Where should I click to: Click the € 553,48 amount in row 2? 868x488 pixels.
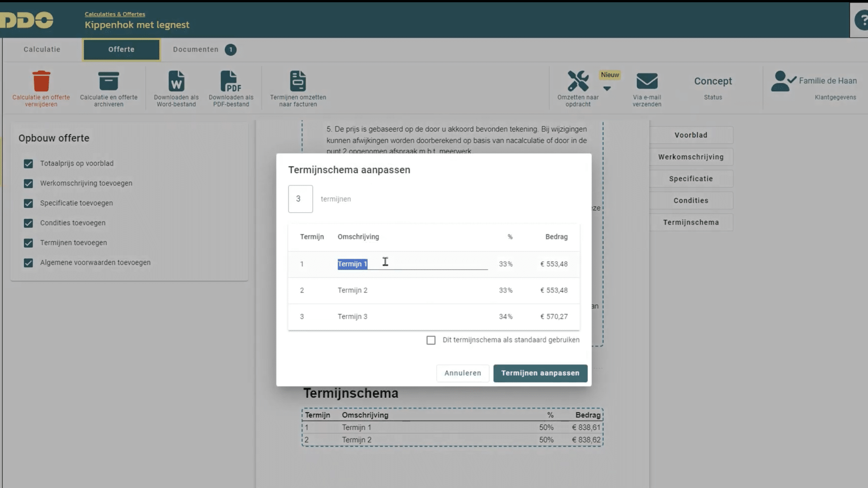[554, 291]
